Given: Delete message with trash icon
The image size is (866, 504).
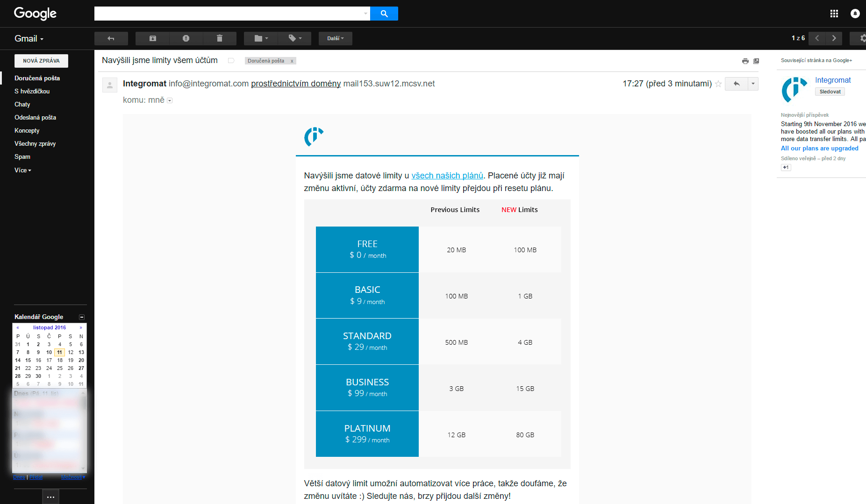Looking at the screenshot, I should pos(220,38).
